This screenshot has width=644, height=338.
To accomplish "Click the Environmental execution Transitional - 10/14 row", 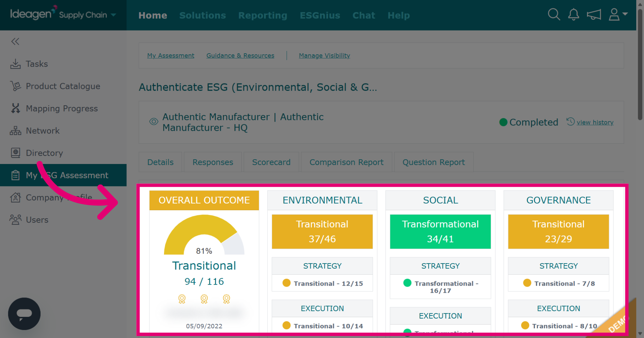I will click(x=322, y=326).
